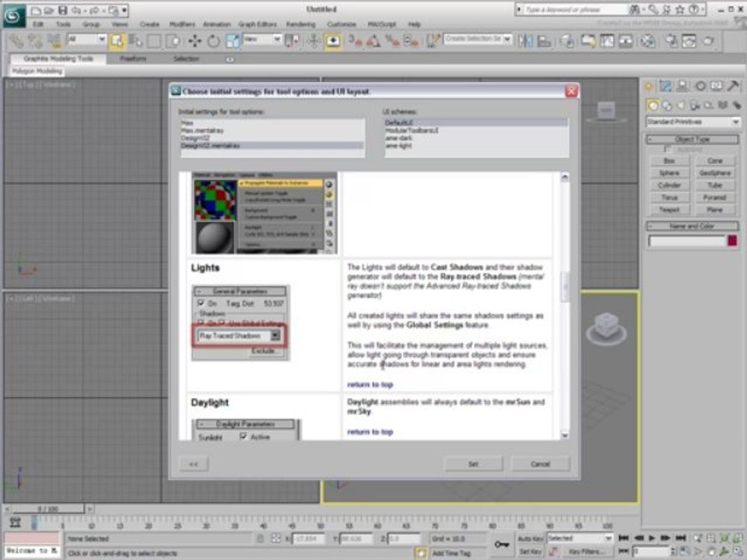Click the Save File icon in quick access toolbar
This screenshot has width=747, height=560.
point(62,10)
